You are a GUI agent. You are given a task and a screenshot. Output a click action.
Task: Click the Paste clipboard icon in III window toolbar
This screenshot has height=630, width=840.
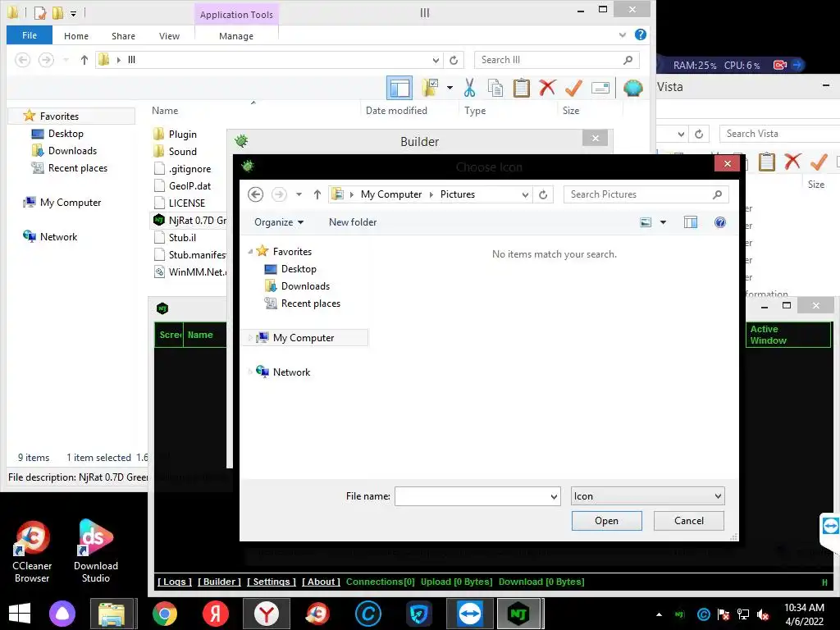click(521, 88)
